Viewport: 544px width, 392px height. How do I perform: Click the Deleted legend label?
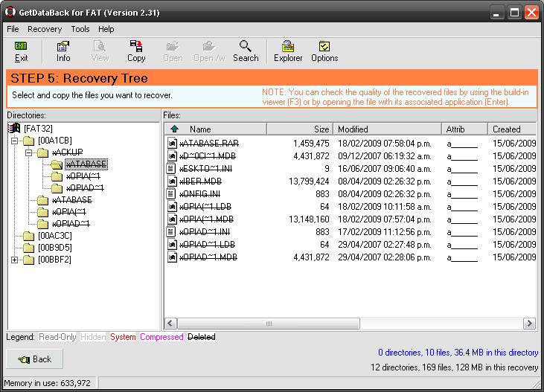[202, 337]
